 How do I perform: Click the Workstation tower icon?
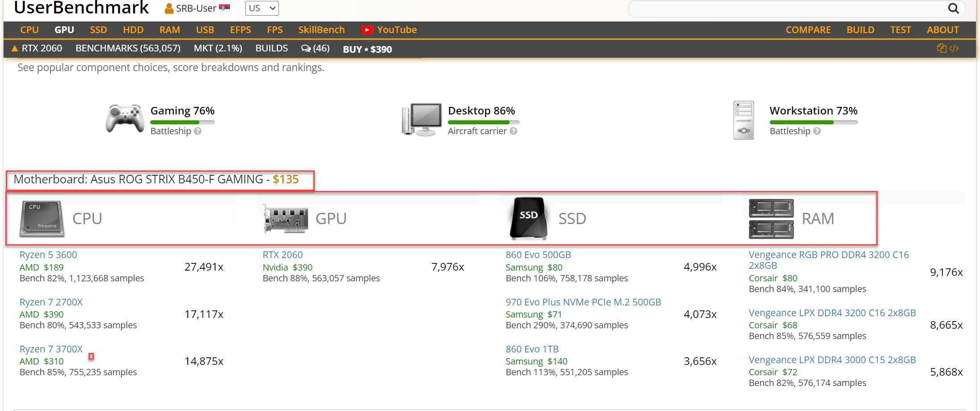pyautogui.click(x=743, y=120)
